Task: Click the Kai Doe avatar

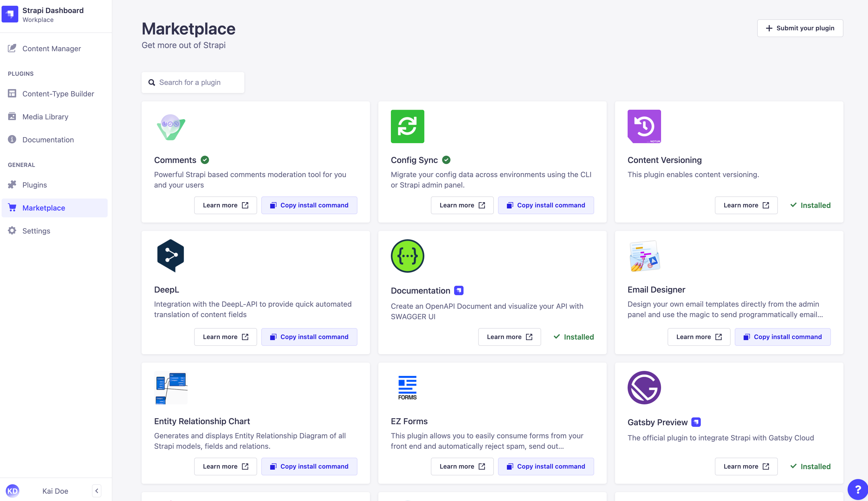Action: (x=13, y=491)
